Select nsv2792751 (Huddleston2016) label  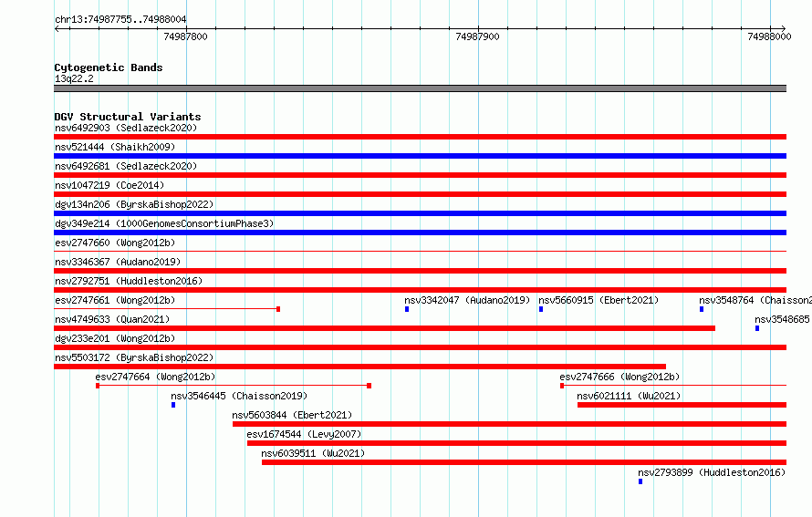click(129, 281)
